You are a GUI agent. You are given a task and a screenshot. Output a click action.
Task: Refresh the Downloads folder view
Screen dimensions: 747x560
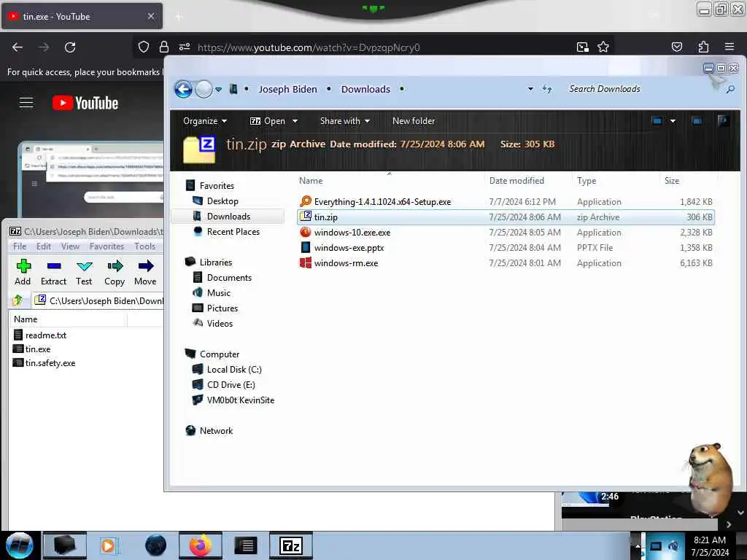pyautogui.click(x=547, y=89)
